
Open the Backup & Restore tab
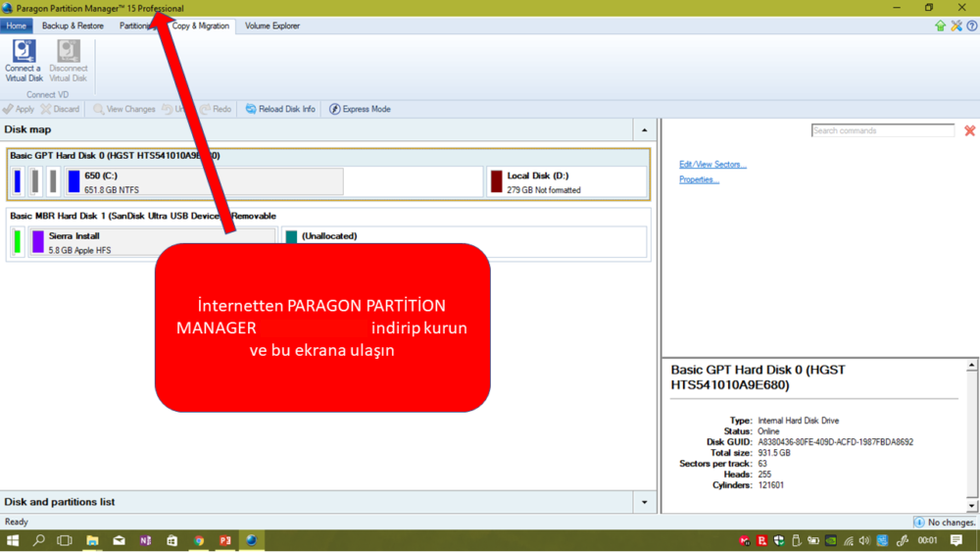[x=73, y=25]
